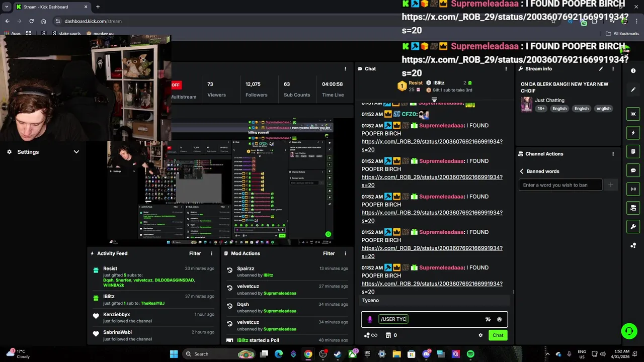The image size is (644, 362).
Task: Focus the banned word input field
Action: coord(560,185)
